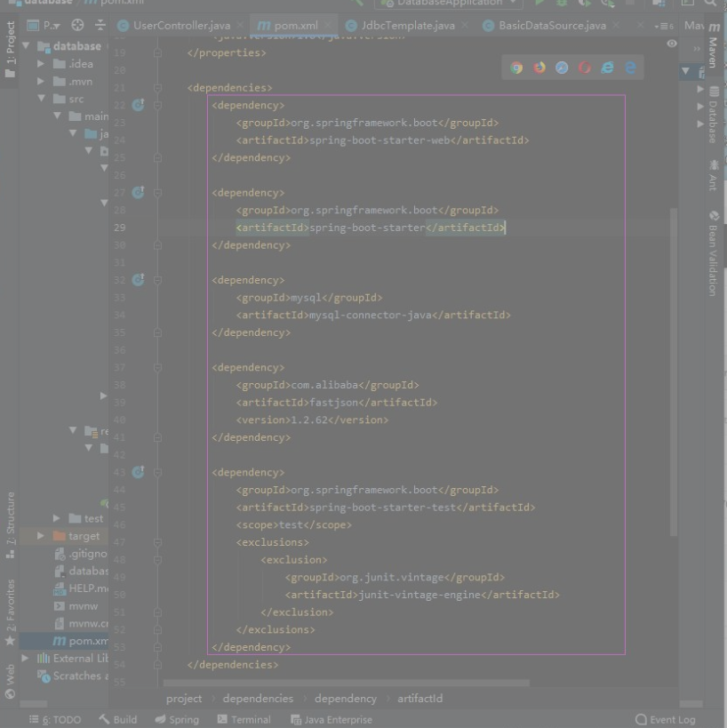
Task: Open the page in Edge browser icon
Action: click(630, 68)
